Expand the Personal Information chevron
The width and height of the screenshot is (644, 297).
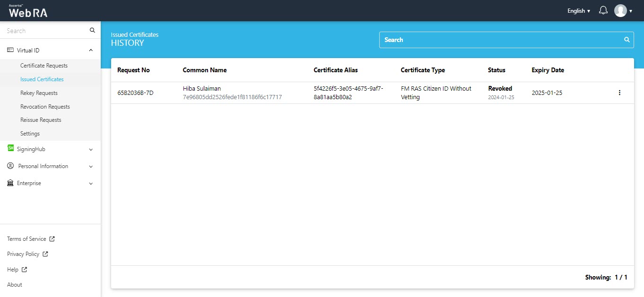click(x=91, y=166)
